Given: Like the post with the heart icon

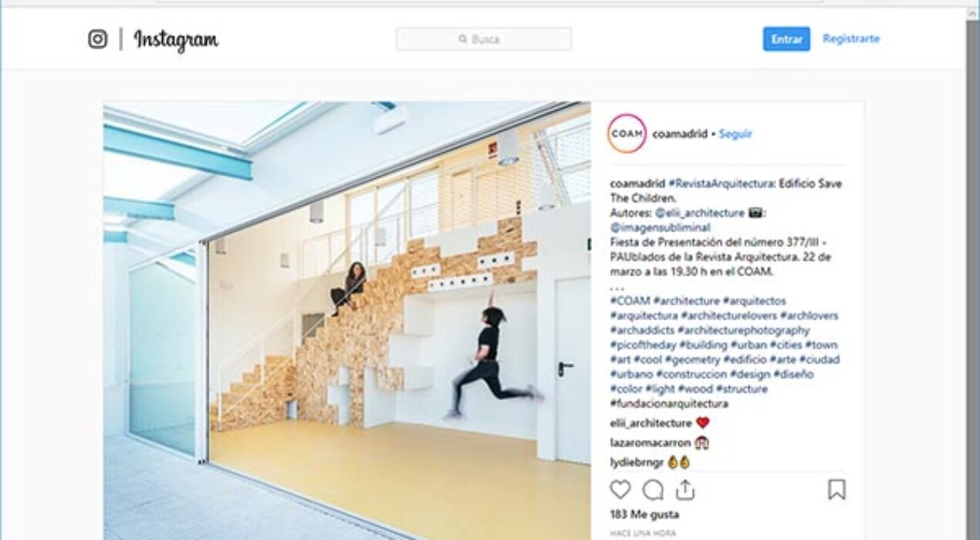Looking at the screenshot, I should [620, 489].
